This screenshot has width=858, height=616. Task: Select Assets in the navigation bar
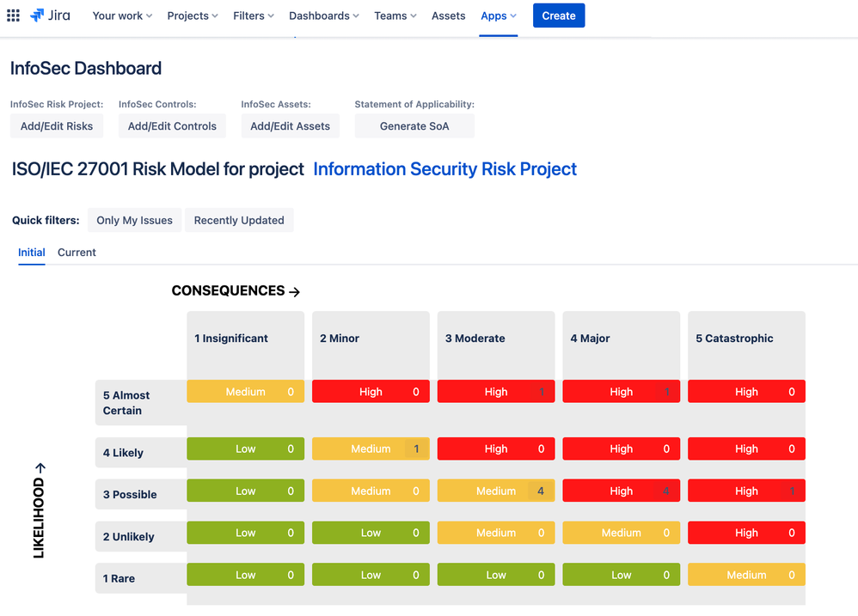coord(448,15)
